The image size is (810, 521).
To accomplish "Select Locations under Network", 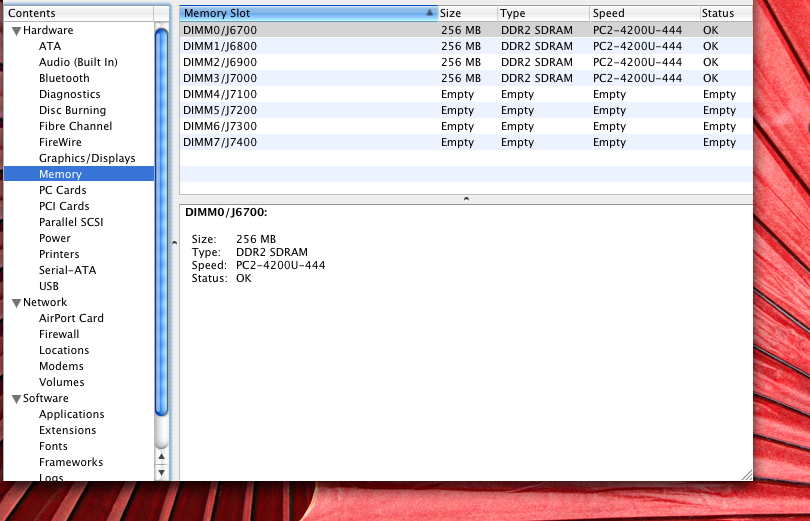I will [x=64, y=350].
